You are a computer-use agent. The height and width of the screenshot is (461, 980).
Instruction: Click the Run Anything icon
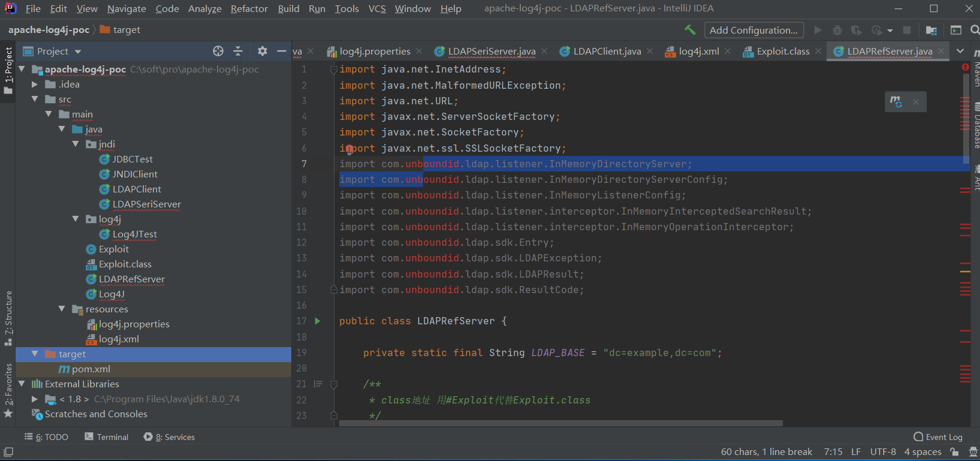click(956, 30)
